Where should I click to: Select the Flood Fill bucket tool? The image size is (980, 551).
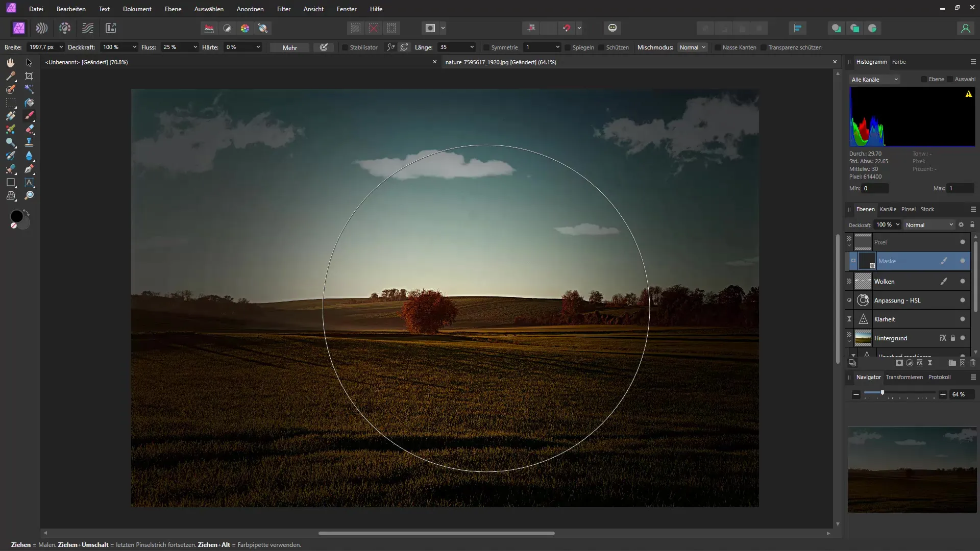(x=29, y=103)
